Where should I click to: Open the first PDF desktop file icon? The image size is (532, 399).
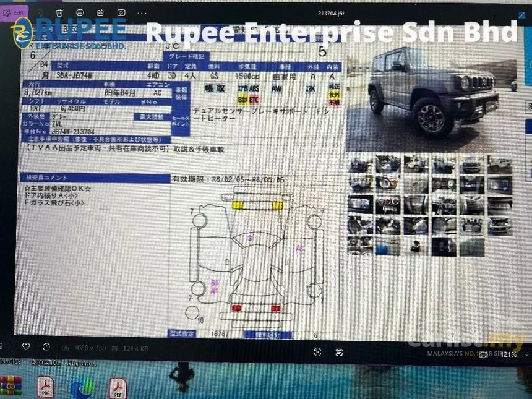(x=45, y=387)
